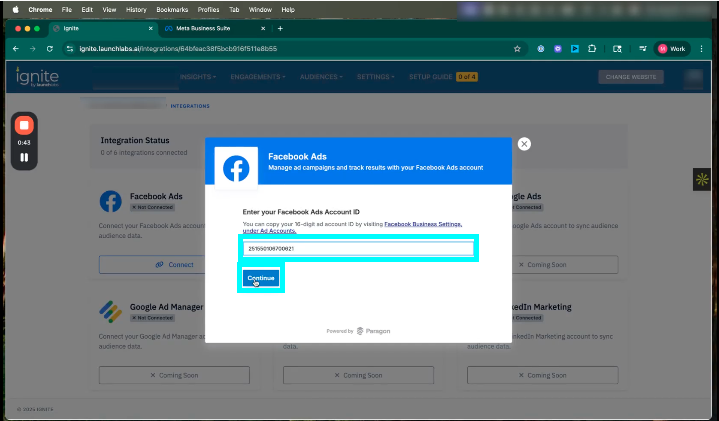Stop the screen recording with red button
The height and width of the screenshot is (421, 719).
[24, 125]
